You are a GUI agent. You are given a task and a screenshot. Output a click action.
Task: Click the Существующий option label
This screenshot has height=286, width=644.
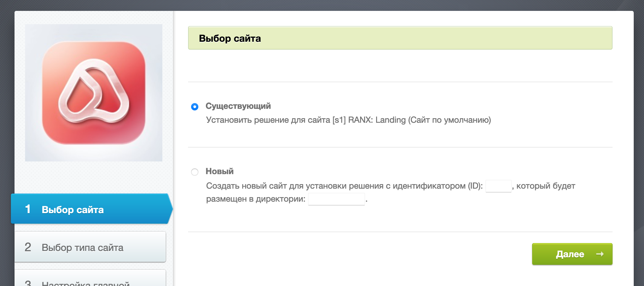click(238, 106)
